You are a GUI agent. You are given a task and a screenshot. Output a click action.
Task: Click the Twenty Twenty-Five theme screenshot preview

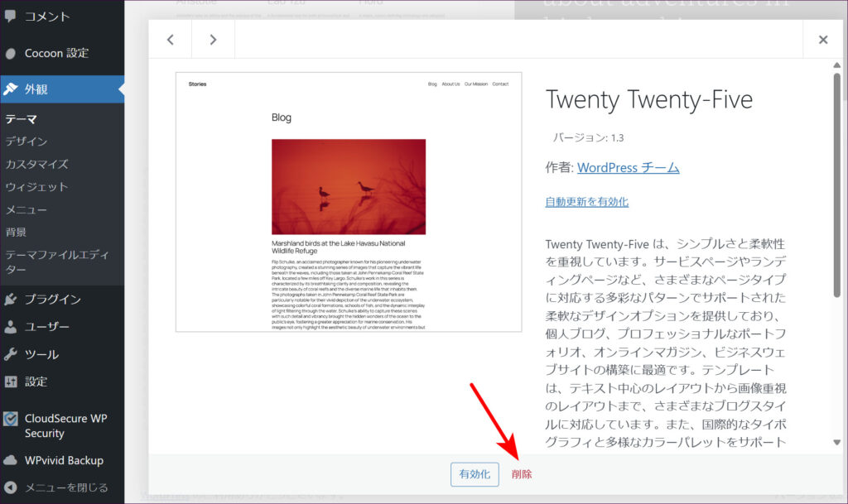click(349, 202)
